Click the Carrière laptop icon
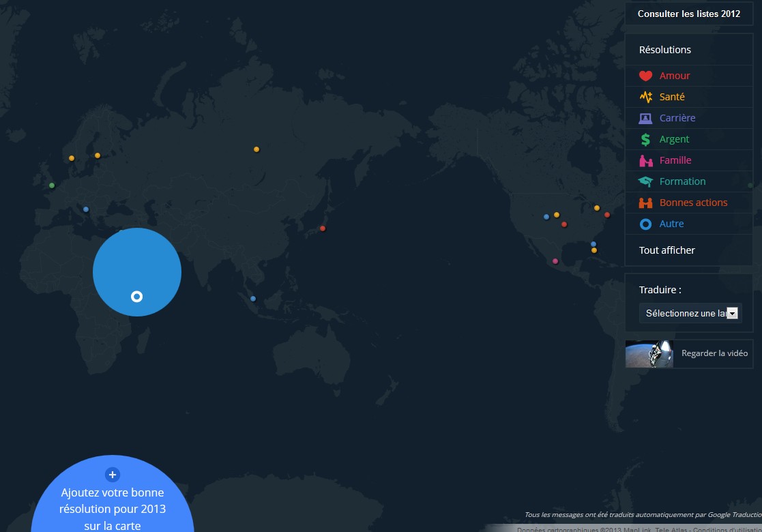 coord(645,118)
